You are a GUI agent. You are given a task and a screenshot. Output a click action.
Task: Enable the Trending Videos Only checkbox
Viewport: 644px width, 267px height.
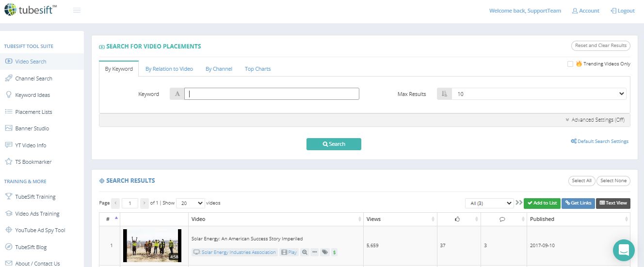click(570, 64)
